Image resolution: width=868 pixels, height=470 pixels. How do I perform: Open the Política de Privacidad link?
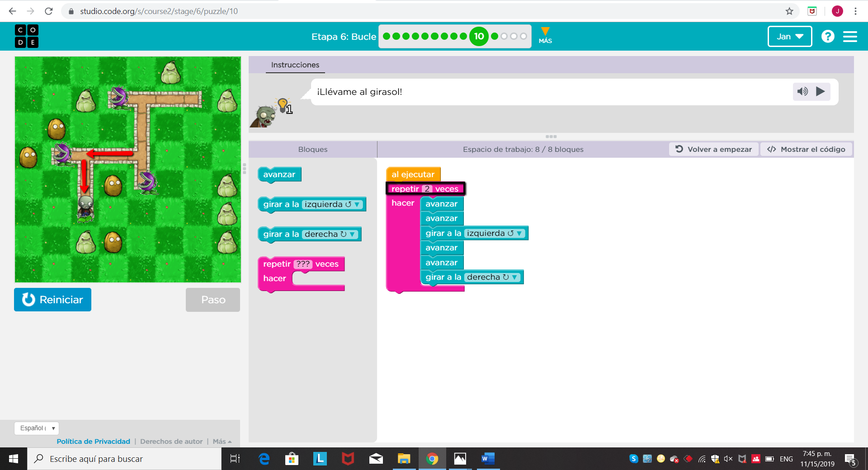(x=93, y=442)
